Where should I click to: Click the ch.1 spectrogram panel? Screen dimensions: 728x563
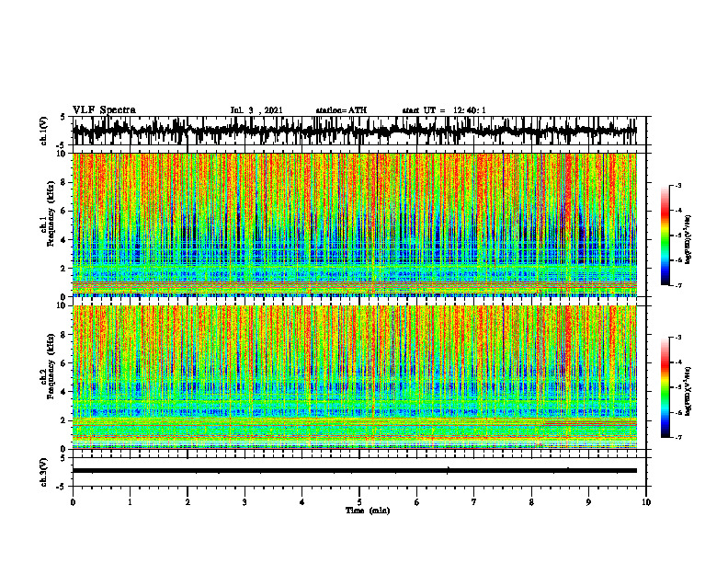coord(355,224)
